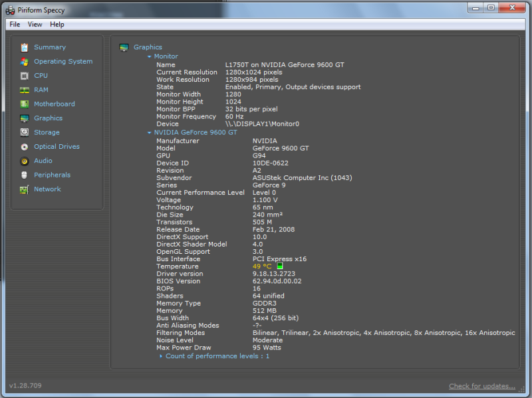
Task: Open the Storage section
Action: coord(47,132)
